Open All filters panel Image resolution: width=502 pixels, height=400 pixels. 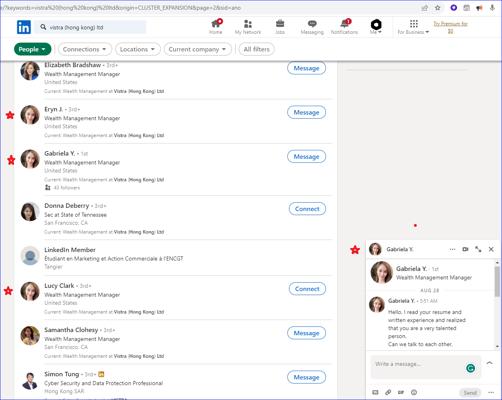[256, 49]
